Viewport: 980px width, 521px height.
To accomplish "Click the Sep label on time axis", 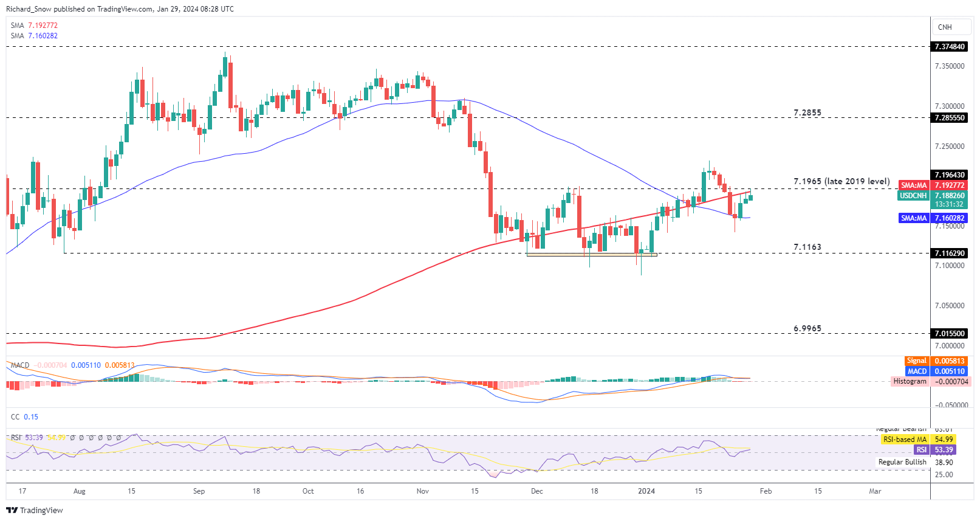I will 199,491.
